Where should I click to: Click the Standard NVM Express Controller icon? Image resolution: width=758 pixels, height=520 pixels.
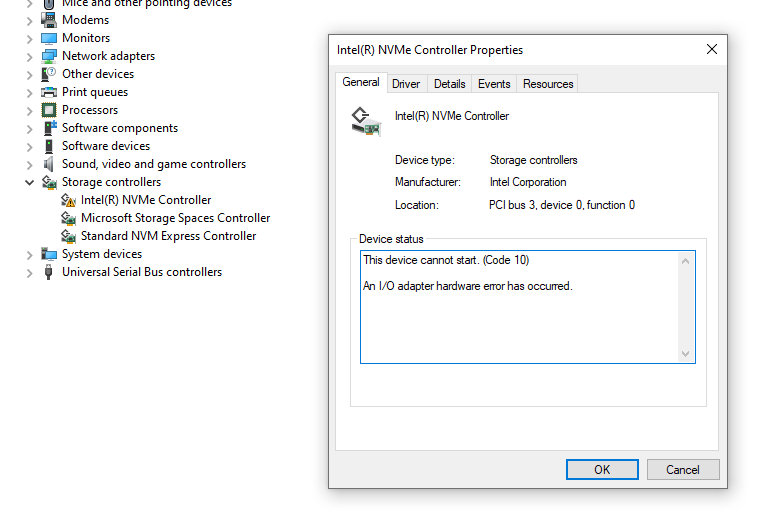68,236
